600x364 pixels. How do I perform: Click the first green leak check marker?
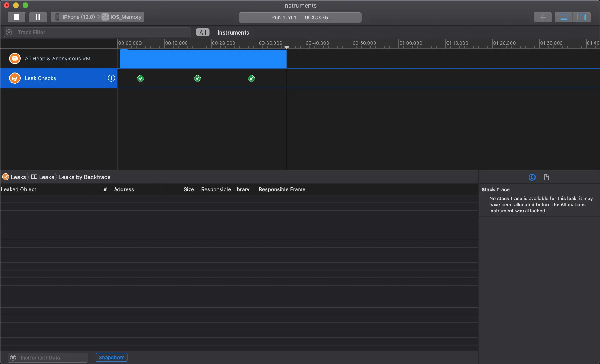point(141,78)
